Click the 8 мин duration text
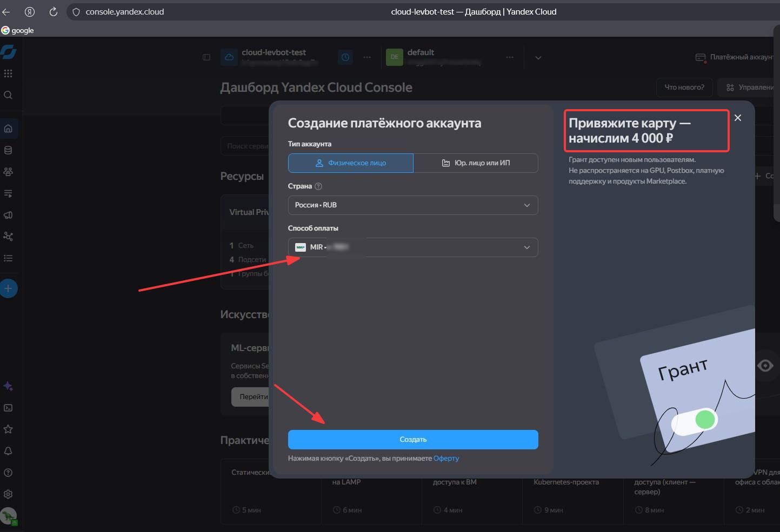Screen dimensions: 780x532 pos(654,510)
